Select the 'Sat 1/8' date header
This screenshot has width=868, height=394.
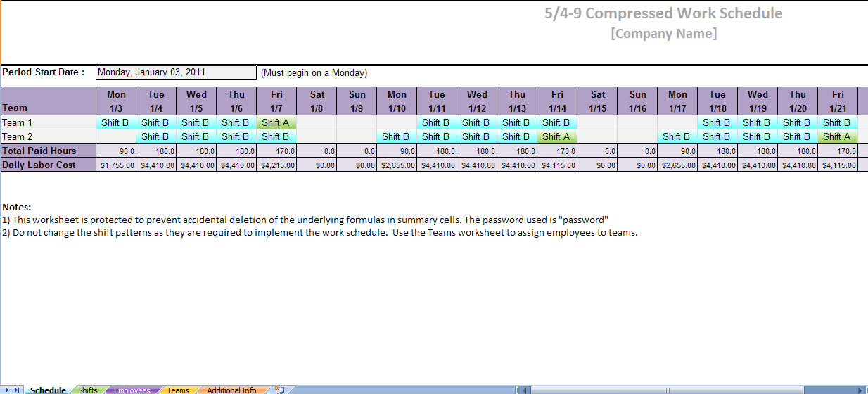(317, 101)
